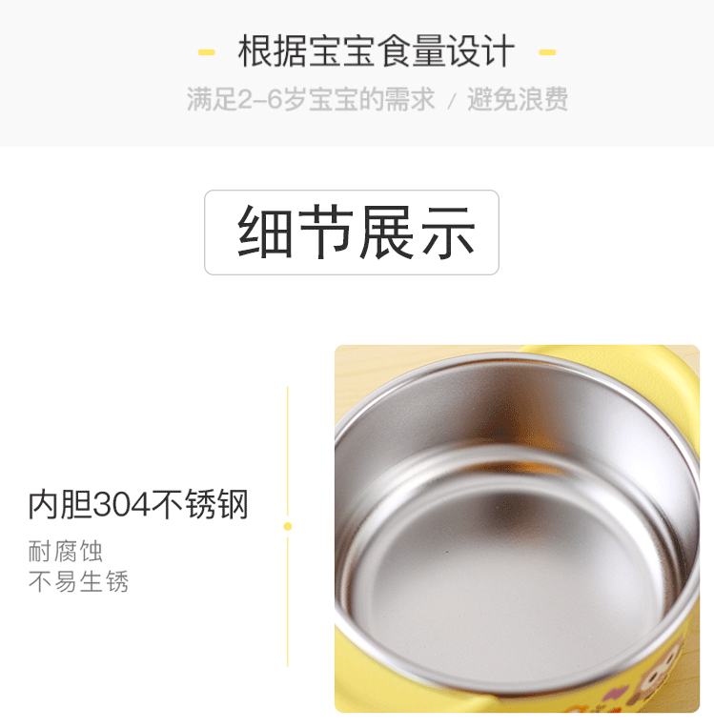This screenshot has height=728, width=714.
Task: Click the 满足2-6岁宝宝的需求 subtitle text
Action: (x=311, y=99)
